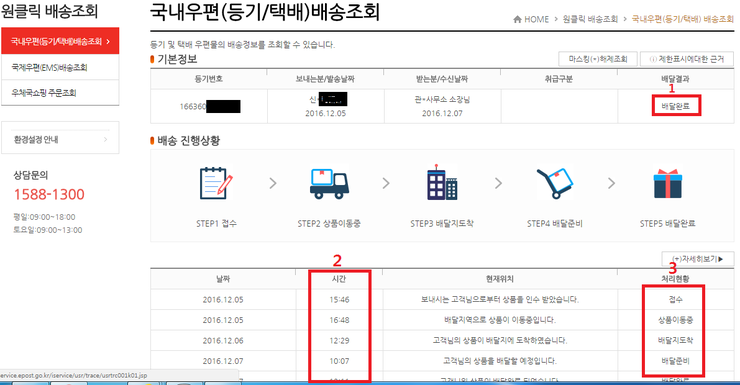Click 고객님의 상품을 배달할 예정입니다 text

500,361
